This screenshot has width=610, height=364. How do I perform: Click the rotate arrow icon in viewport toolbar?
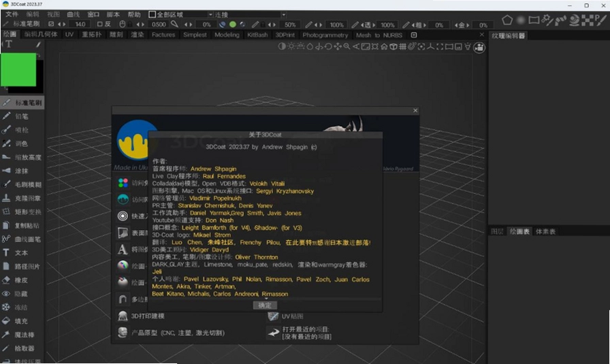point(328,47)
